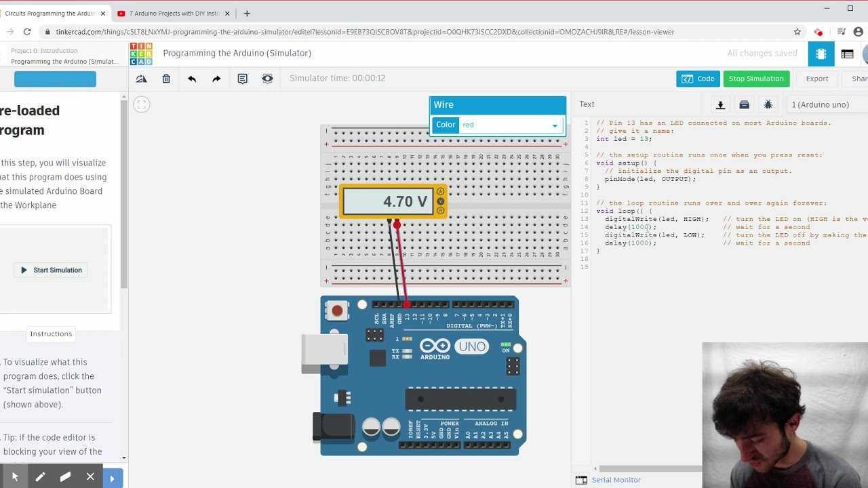Open the Notes annotation tool

click(x=241, y=79)
